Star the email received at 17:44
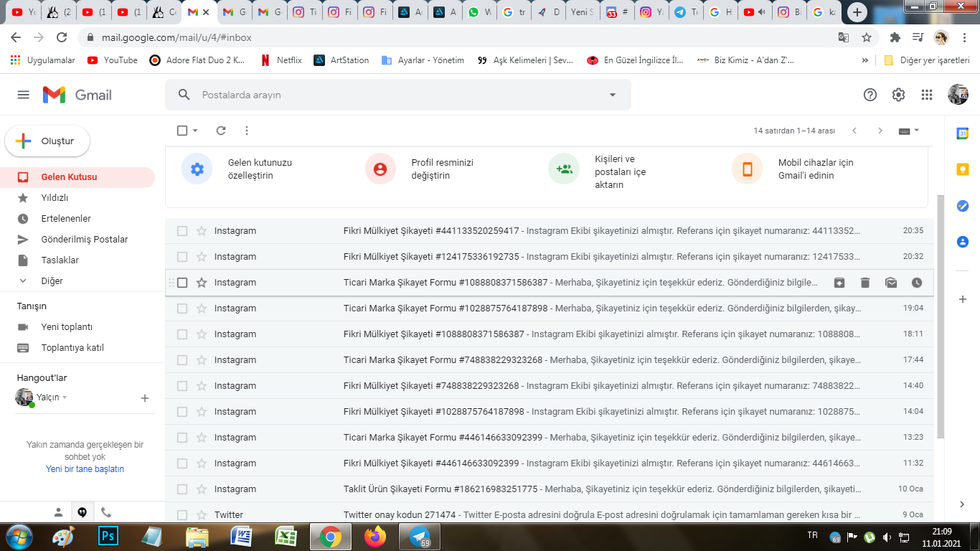Image resolution: width=980 pixels, height=551 pixels. [202, 360]
